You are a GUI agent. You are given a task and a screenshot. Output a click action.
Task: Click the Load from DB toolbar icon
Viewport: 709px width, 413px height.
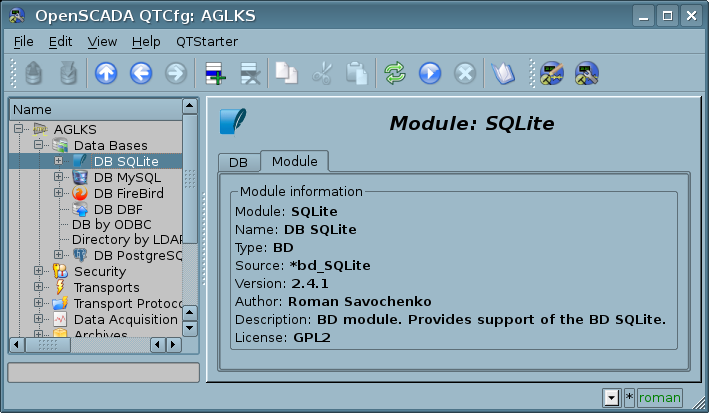click(x=33, y=73)
